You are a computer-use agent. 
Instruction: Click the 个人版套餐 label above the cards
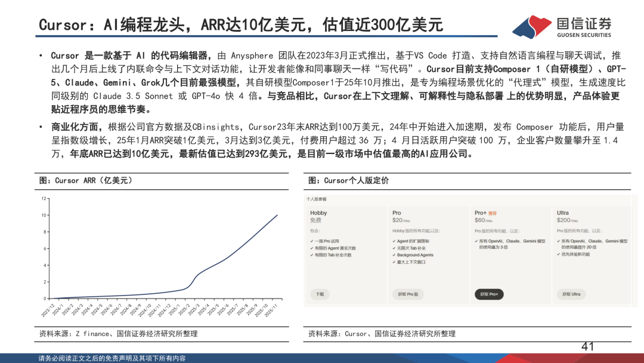pyautogui.click(x=316, y=199)
